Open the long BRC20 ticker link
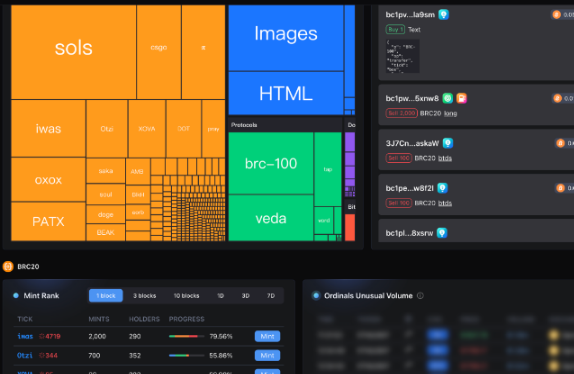The width and height of the screenshot is (574, 374). point(451,113)
